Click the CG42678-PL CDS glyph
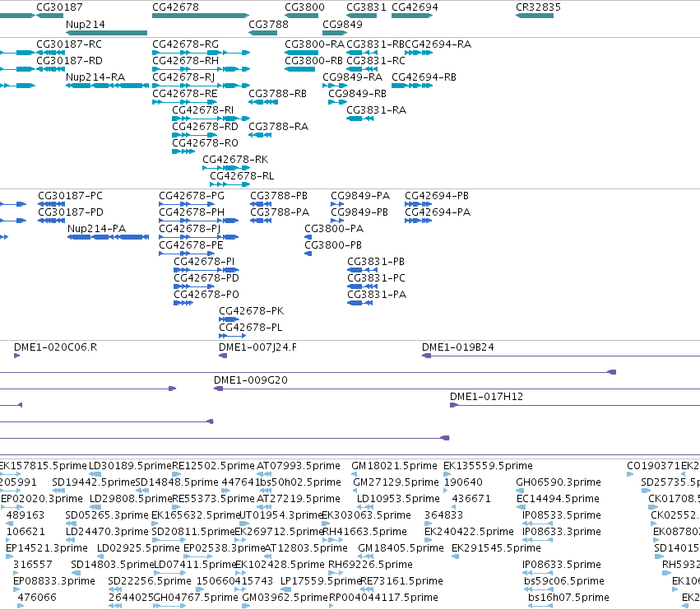 click(x=232, y=336)
